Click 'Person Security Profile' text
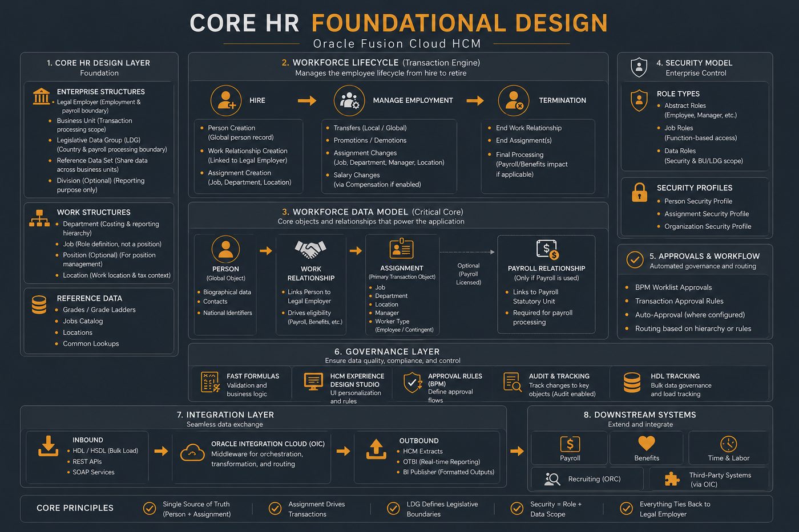The image size is (799, 532). [698, 201]
